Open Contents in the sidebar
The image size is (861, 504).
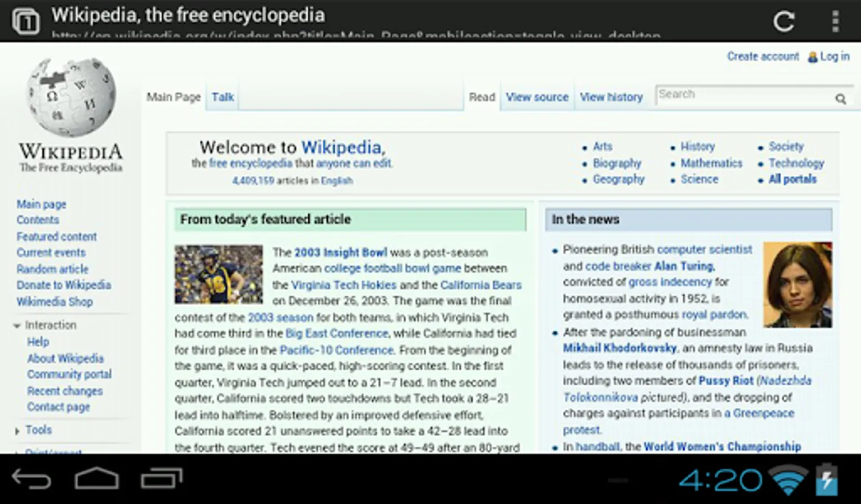click(38, 220)
